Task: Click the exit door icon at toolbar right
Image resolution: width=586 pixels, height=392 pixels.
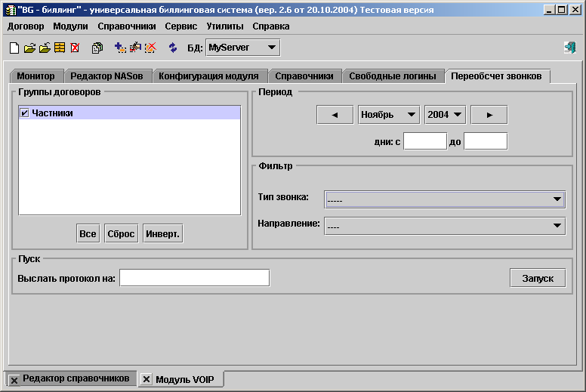Action: pos(570,48)
